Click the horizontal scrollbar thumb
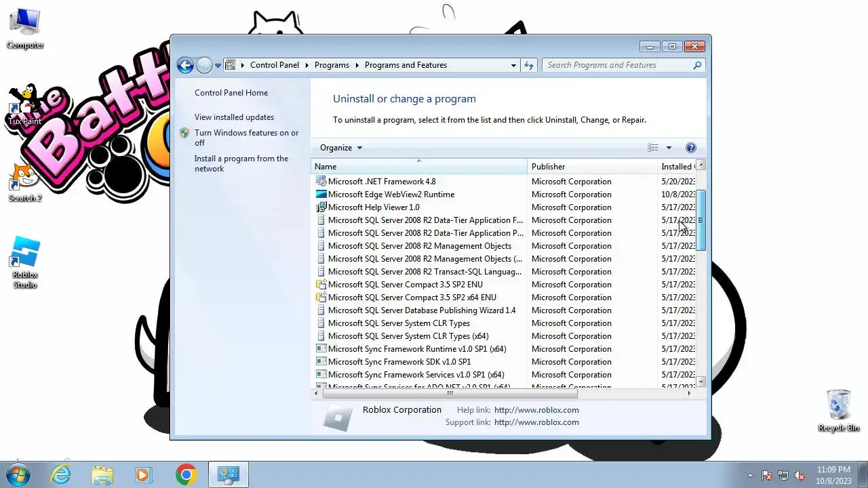The height and width of the screenshot is (488, 868). (x=450, y=393)
